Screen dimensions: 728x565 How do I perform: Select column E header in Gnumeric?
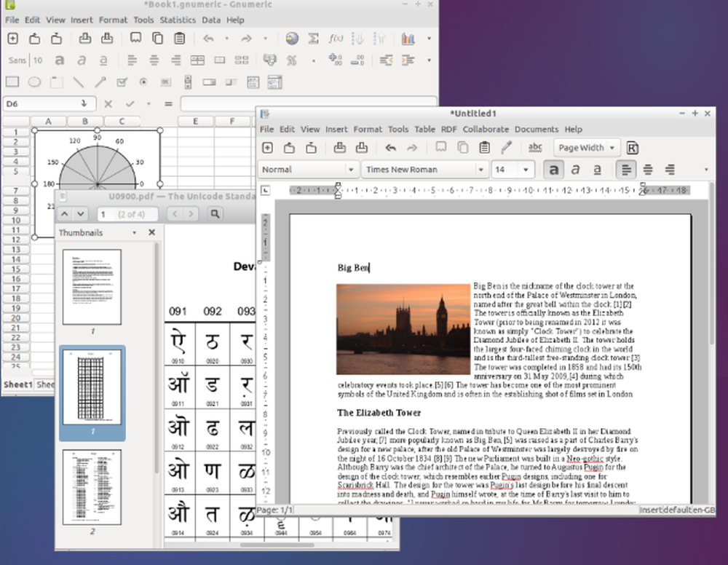195,121
